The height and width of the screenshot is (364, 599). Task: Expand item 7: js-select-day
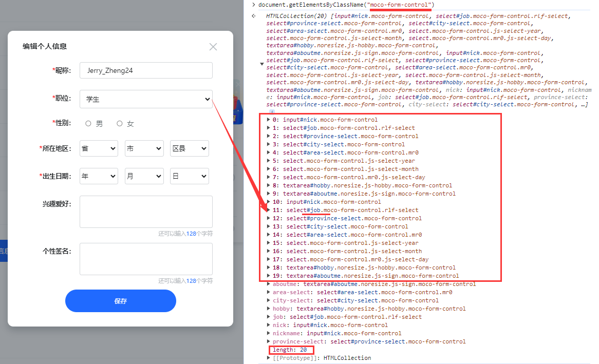[x=268, y=177]
